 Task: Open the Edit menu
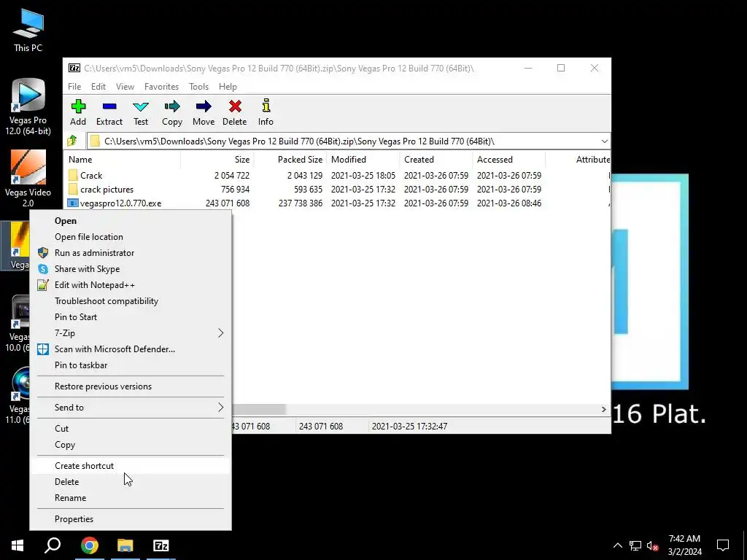(x=98, y=86)
